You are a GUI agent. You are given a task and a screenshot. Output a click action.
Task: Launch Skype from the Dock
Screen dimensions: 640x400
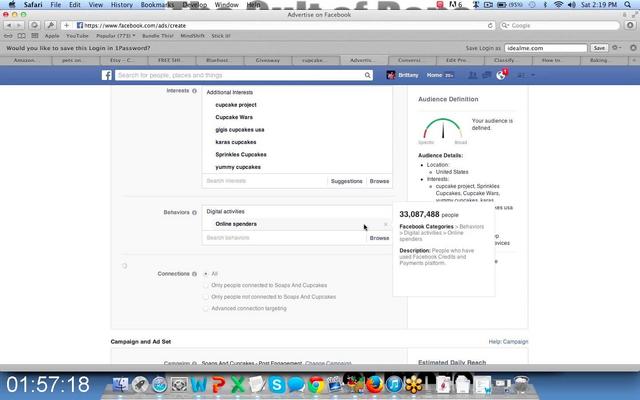point(276,384)
